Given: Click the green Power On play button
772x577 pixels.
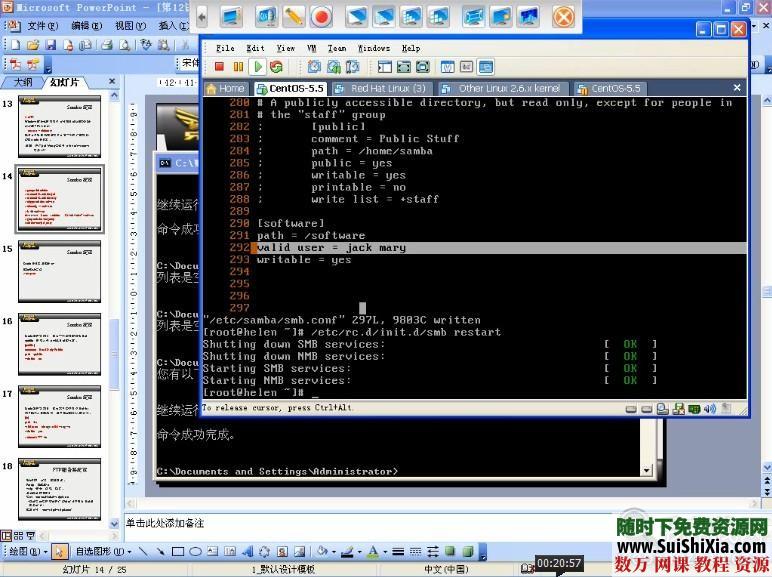Looking at the screenshot, I should point(257,66).
